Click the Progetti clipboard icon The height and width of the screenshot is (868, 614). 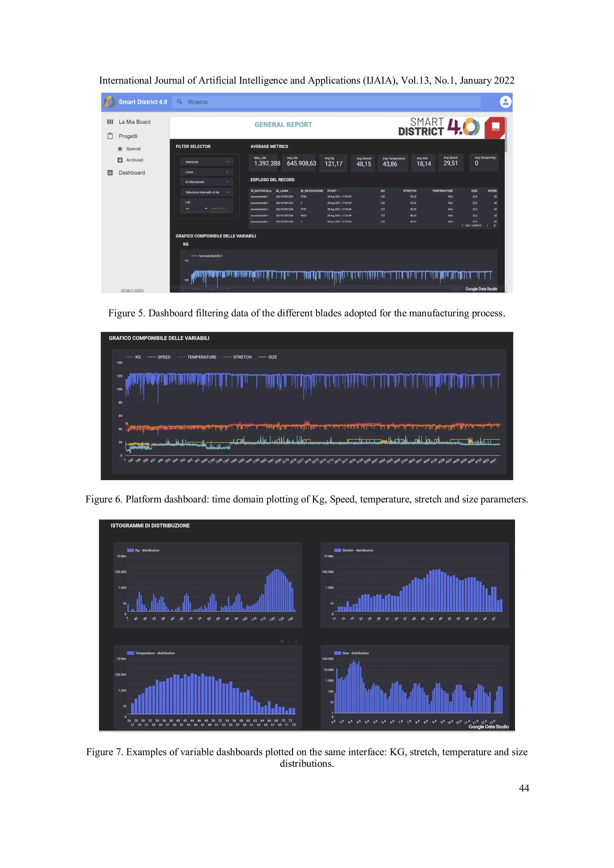(x=110, y=136)
